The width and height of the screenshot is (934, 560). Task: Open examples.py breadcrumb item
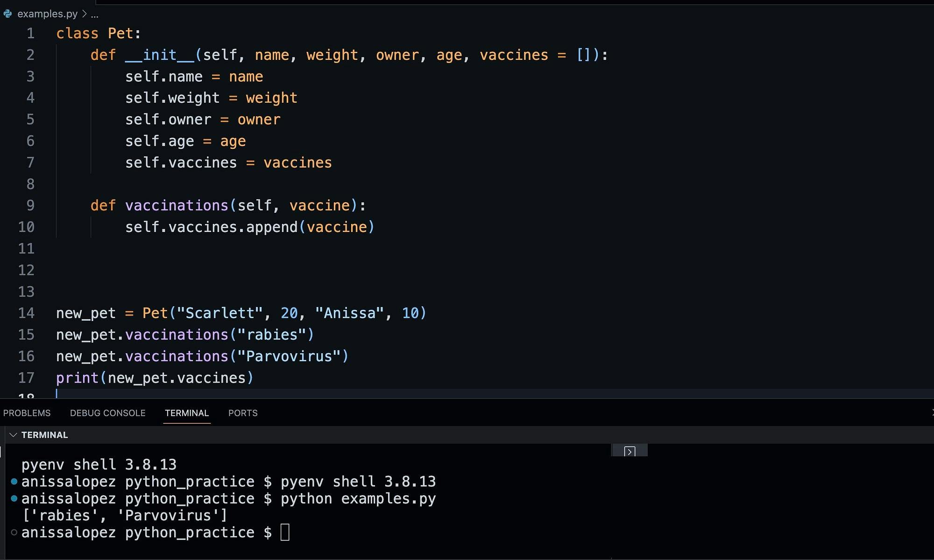tap(47, 14)
